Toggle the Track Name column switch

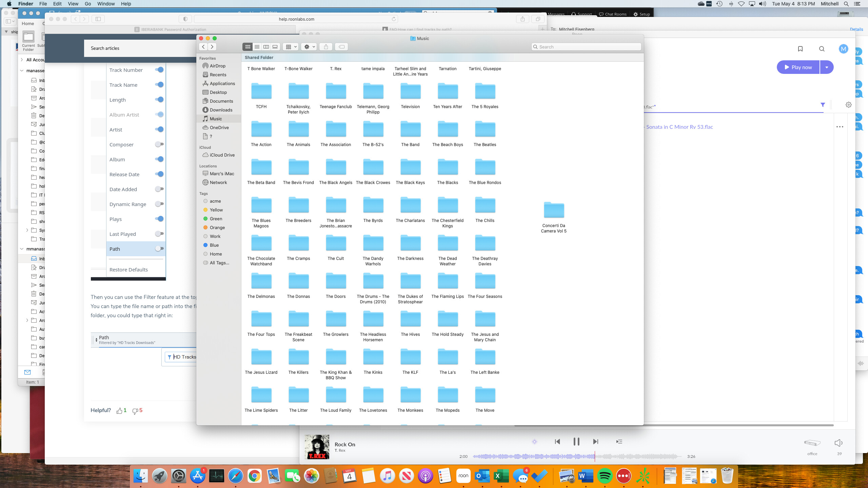(159, 85)
